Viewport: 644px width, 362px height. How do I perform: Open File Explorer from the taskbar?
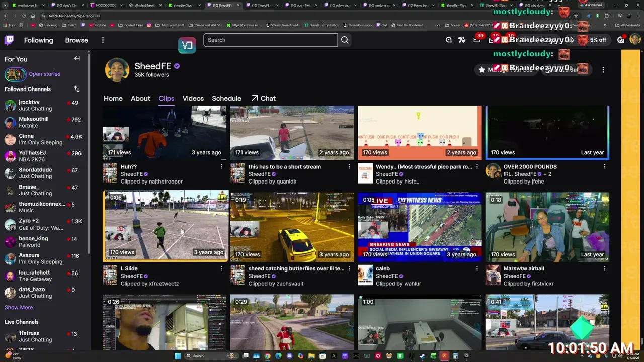311,356
